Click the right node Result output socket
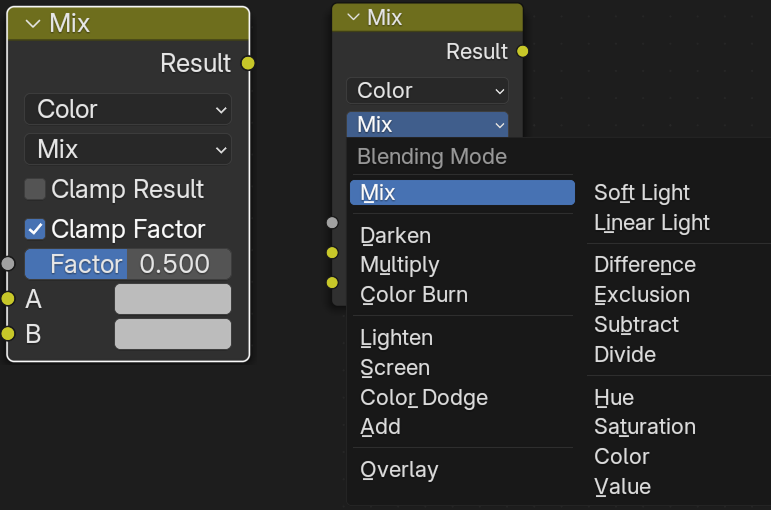771x510 pixels. (523, 51)
